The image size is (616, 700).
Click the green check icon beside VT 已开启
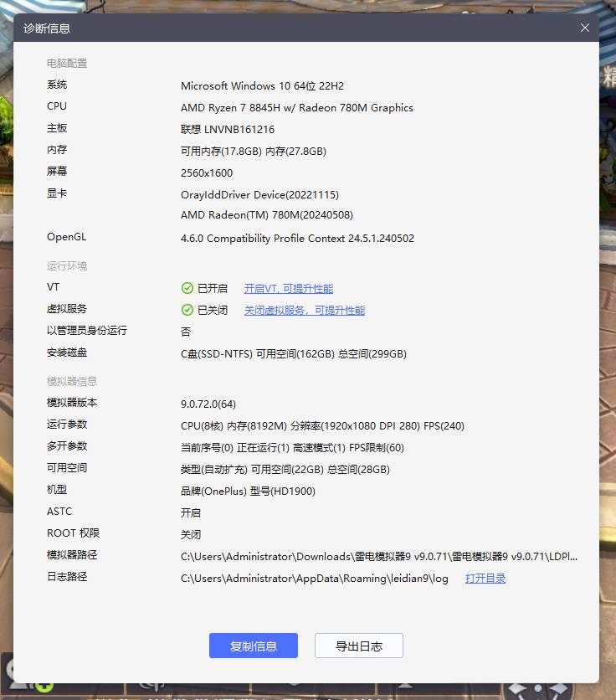pyautogui.click(x=187, y=289)
